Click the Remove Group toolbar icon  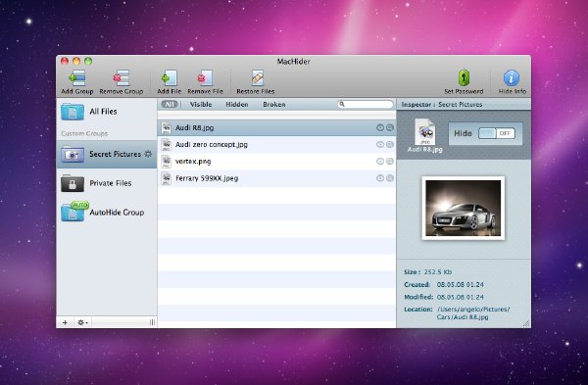(x=122, y=78)
